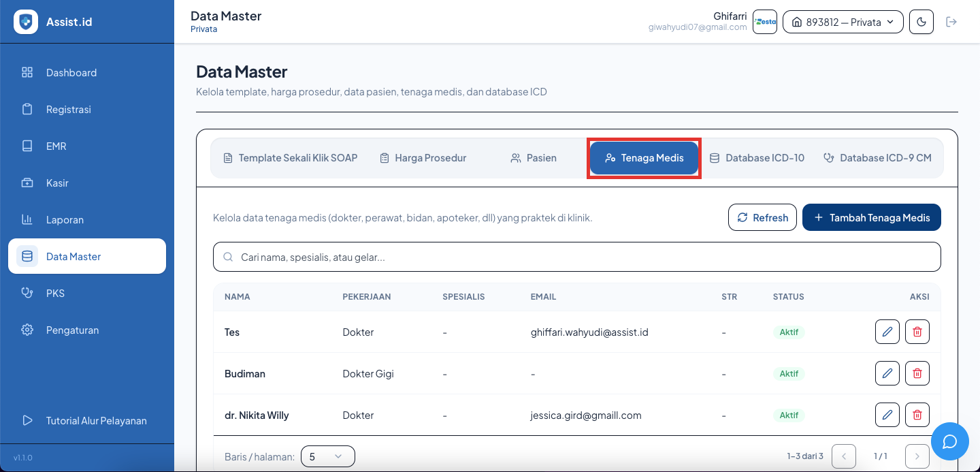Delete the Budiman entry via trash icon
The height and width of the screenshot is (472, 980).
click(917, 373)
